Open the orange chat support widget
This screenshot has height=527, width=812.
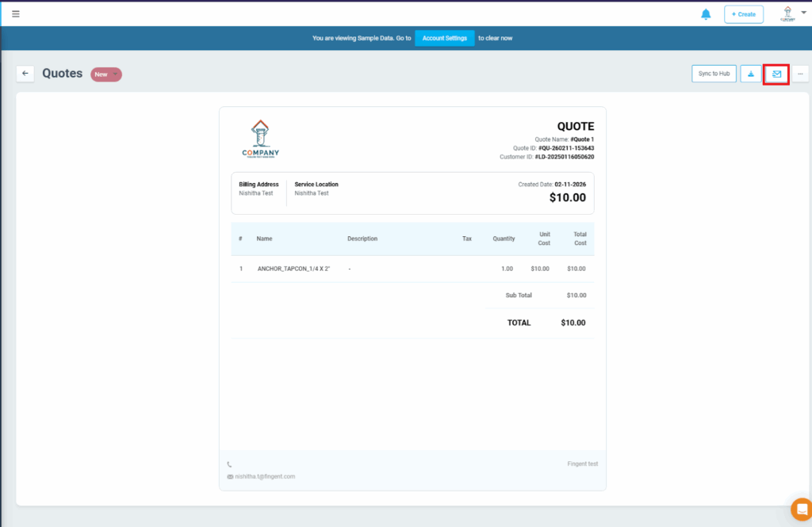pyautogui.click(x=802, y=509)
